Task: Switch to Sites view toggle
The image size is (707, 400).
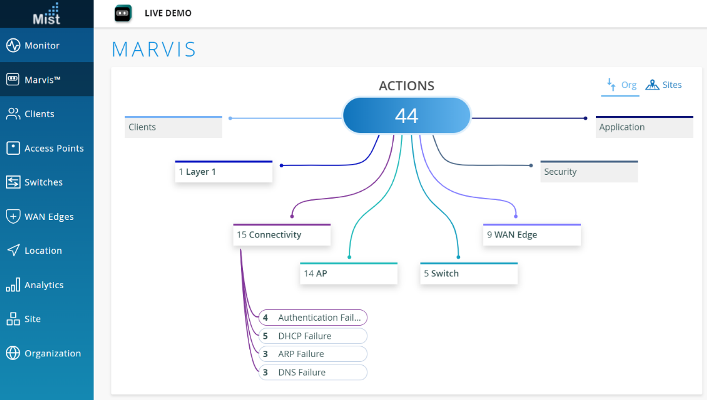Action: (x=664, y=85)
